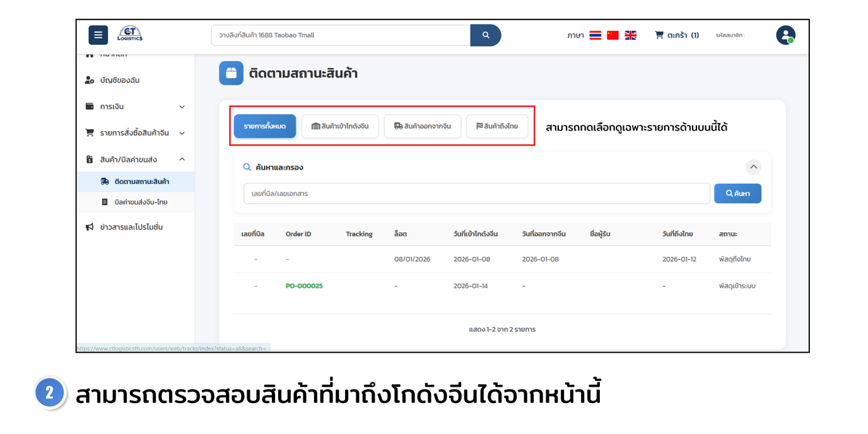Viewport: 868px width, 434px height.
Task: Click the blue ค้นหา button
Action: click(x=737, y=194)
